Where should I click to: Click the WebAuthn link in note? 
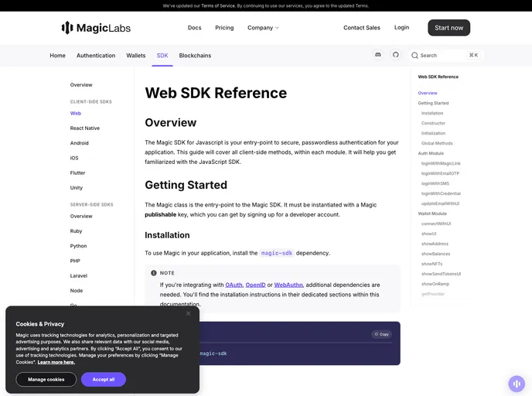coord(288,285)
